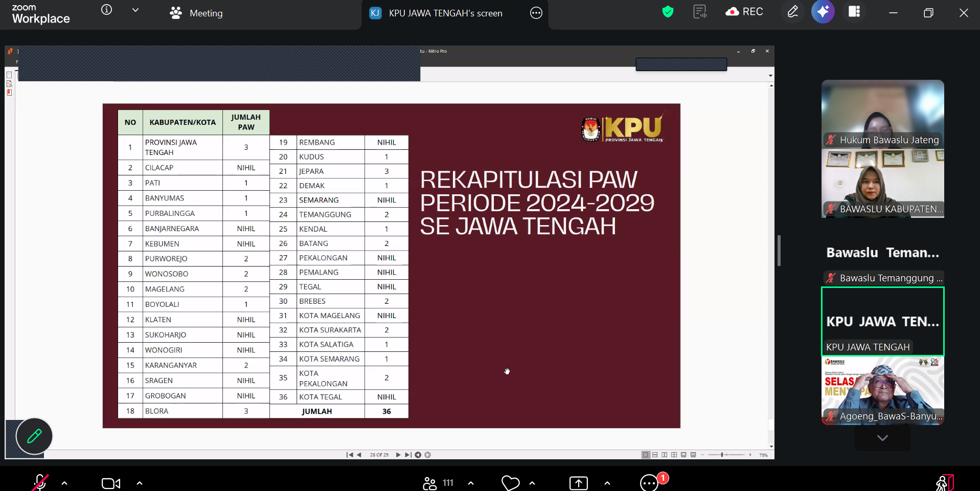Select BAWASLU KABUPATEN video tile

click(x=883, y=183)
